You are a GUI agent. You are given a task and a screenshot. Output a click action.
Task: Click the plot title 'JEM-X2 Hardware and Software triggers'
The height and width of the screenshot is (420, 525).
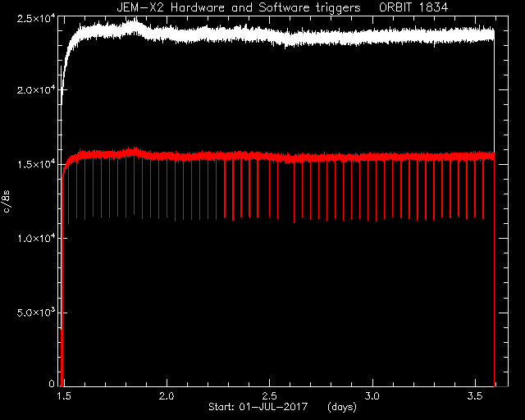click(239, 7)
